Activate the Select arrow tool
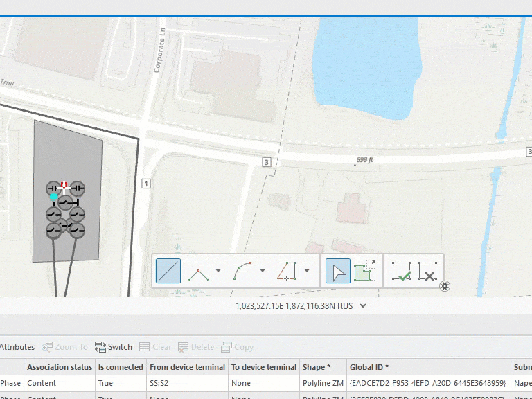This screenshot has width=532, height=399. 338,271
